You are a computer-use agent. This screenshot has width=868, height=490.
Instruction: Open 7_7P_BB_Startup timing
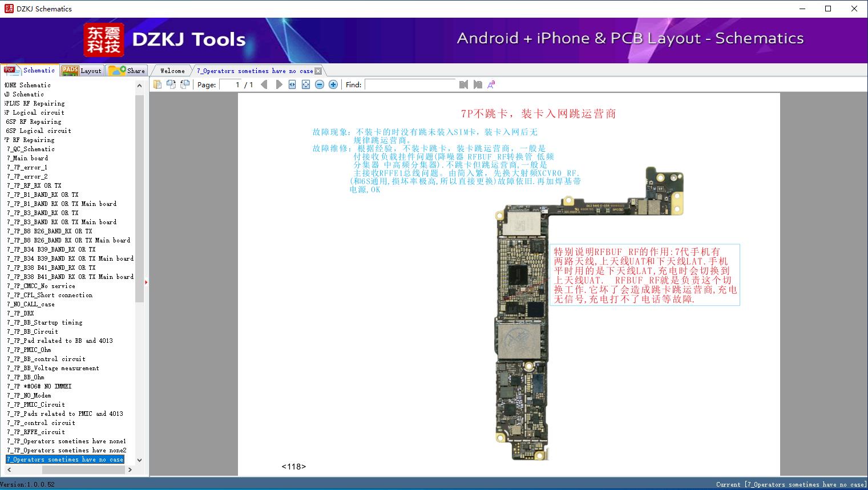45,322
